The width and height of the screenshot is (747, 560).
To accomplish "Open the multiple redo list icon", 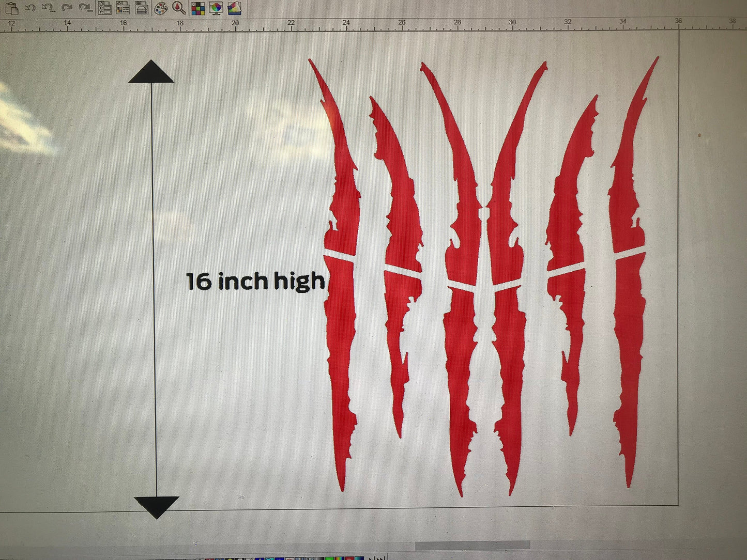I will (x=85, y=8).
